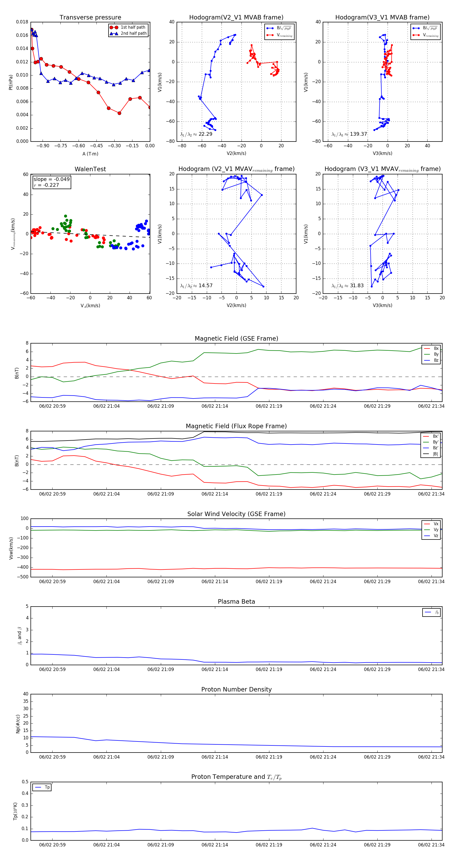Select Bz in the GSE magnetic field legend
Screen dimensions: 473x868
431,360
